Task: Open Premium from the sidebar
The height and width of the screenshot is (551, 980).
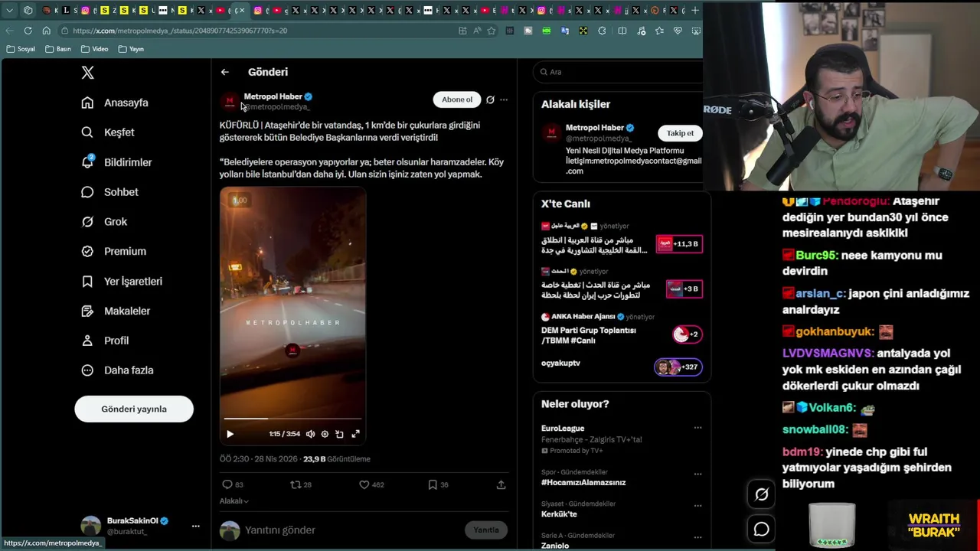Action: tap(113, 251)
